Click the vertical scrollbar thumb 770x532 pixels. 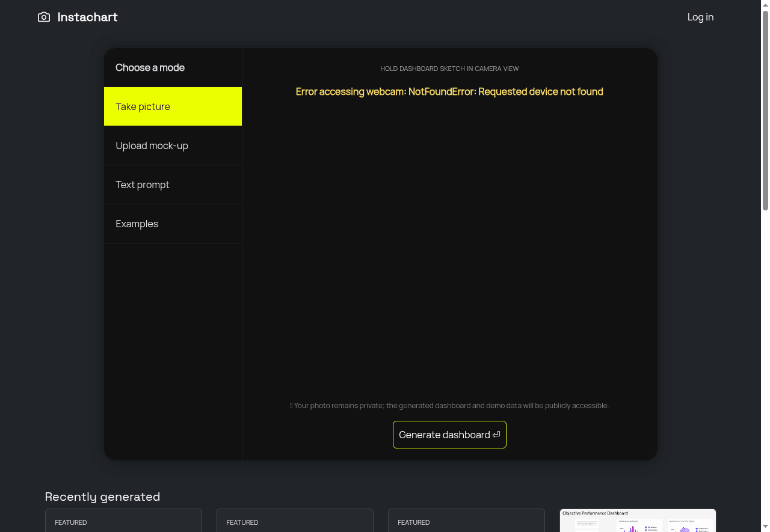(765, 111)
